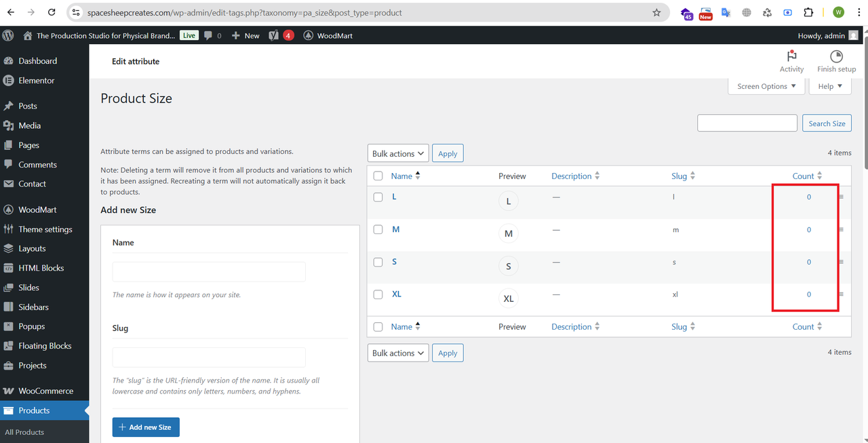Image resolution: width=868 pixels, height=443 pixels.
Task: Click the M size preview swatch
Action: click(x=509, y=234)
